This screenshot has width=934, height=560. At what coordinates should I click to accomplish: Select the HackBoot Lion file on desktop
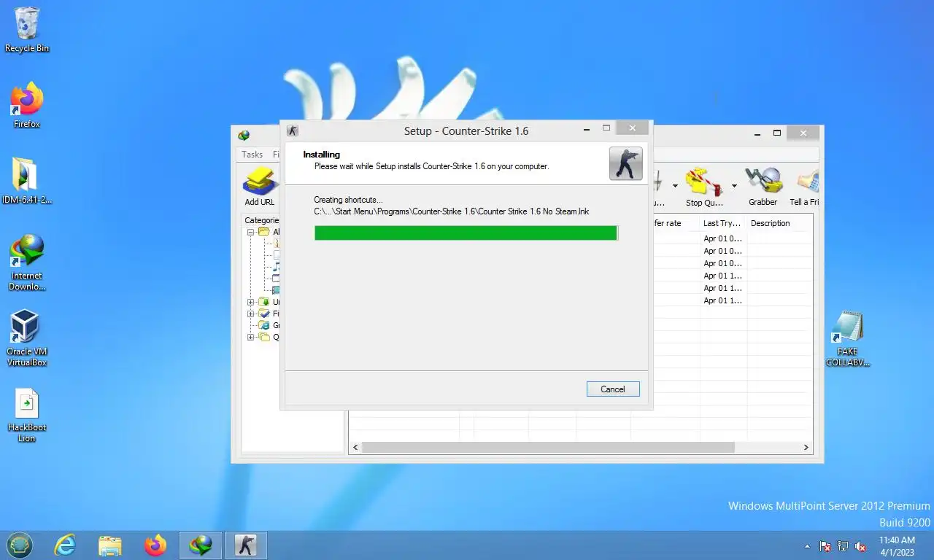point(27,415)
